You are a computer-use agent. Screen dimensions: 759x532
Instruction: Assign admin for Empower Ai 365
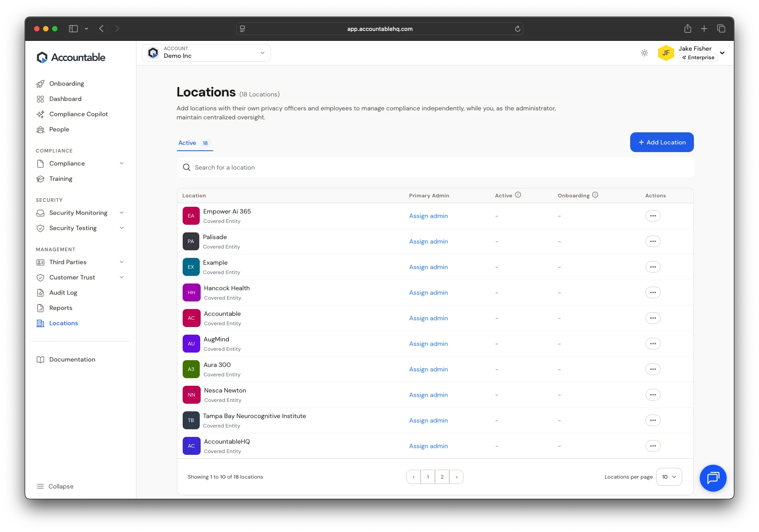pyautogui.click(x=428, y=216)
